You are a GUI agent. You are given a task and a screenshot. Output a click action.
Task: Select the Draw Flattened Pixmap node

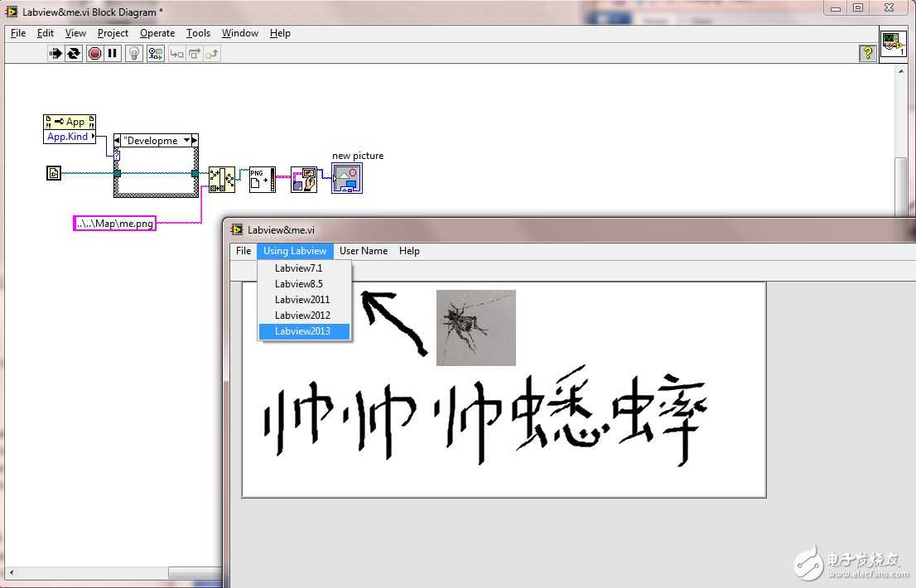304,179
